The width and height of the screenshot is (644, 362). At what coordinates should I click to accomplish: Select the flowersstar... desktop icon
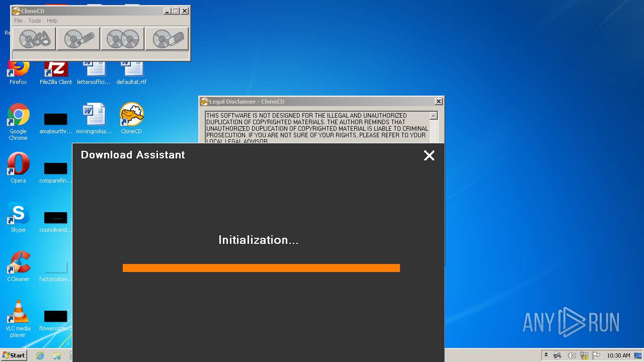coord(56,320)
